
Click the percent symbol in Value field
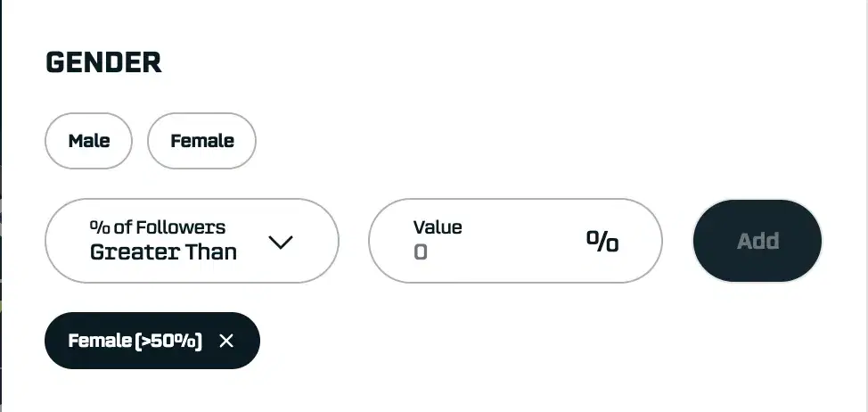[602, 241]
